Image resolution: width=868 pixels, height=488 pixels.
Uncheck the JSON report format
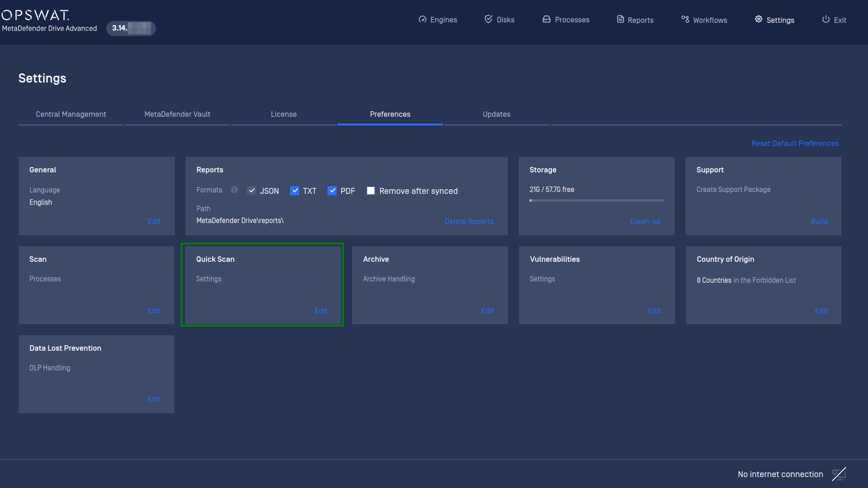tap(252, 191)
